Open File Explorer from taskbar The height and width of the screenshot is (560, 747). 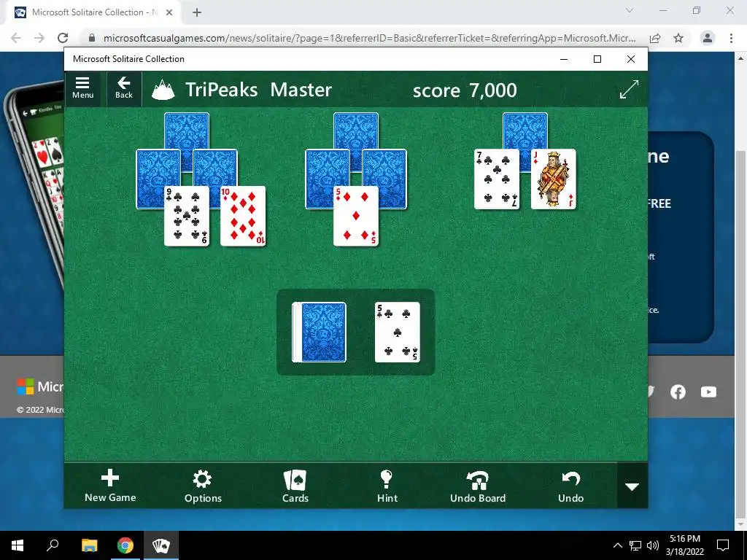coord(89,545)
